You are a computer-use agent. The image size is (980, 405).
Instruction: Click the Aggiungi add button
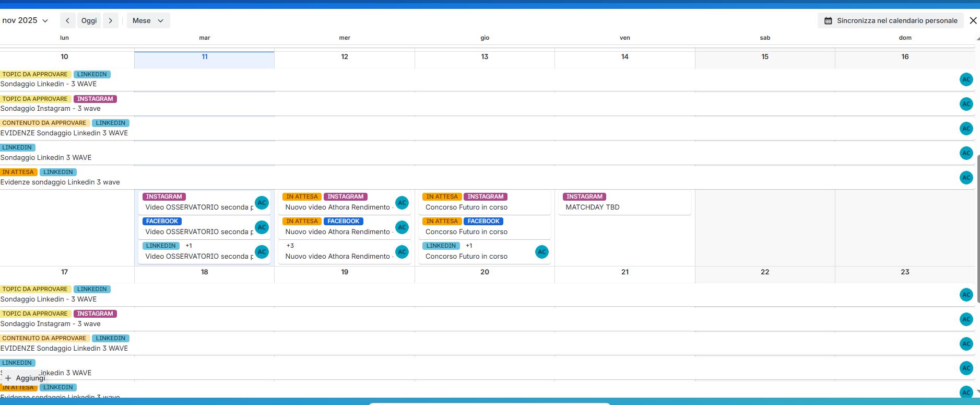[x=25, y=378]
